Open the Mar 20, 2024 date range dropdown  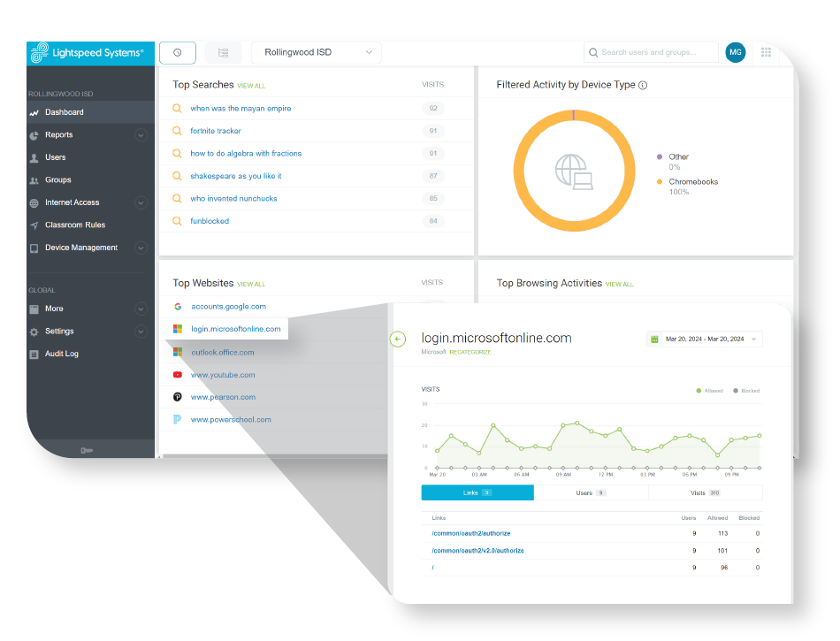(x=705, y=339)
